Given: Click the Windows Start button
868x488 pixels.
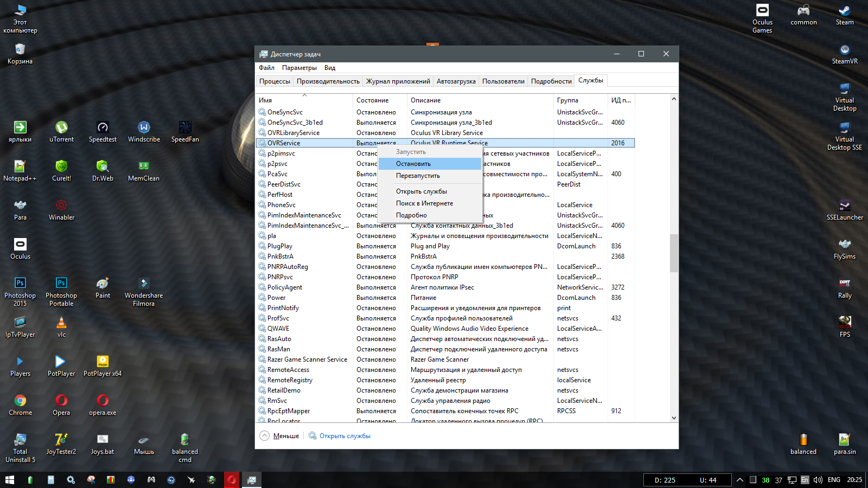Looking at the screenshot, I should click(10, 480).
